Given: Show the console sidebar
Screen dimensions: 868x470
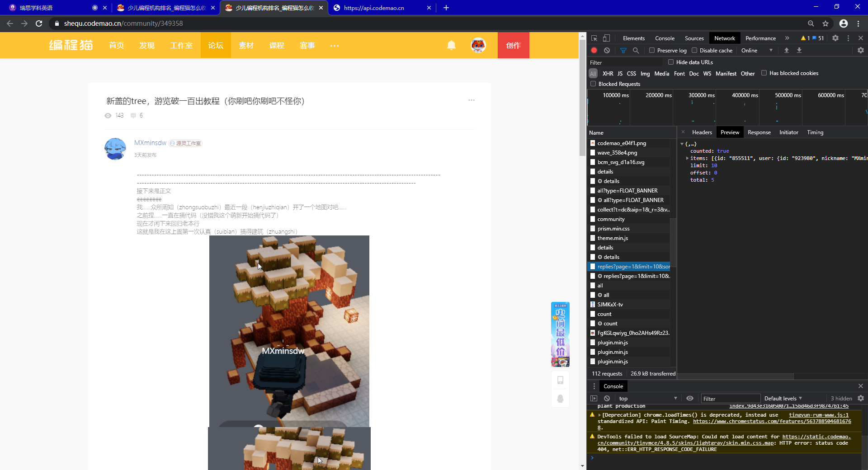Looking at the screenshot, I should click(x=594, y=398).
